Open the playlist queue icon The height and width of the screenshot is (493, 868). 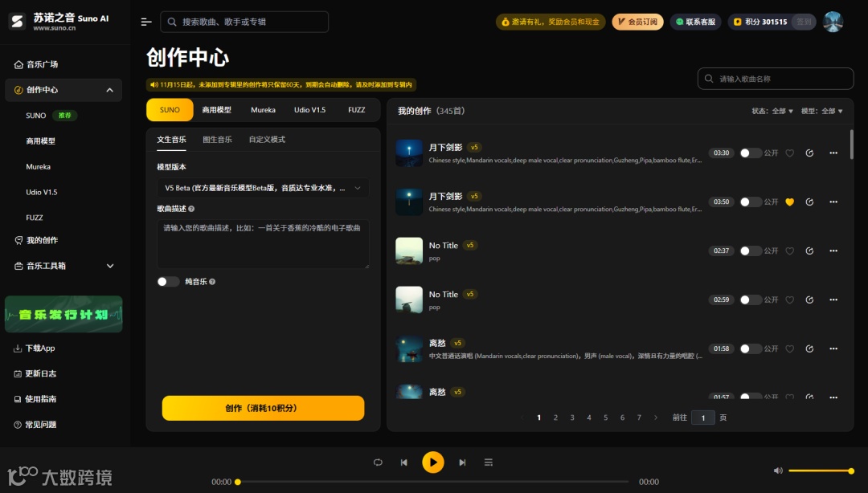click(489, 462)
